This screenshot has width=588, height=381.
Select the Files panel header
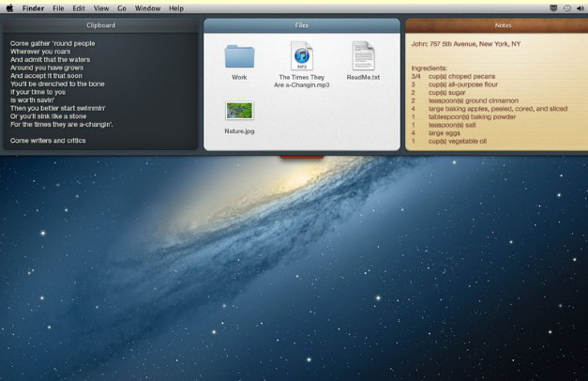click(x=301, y=25)
